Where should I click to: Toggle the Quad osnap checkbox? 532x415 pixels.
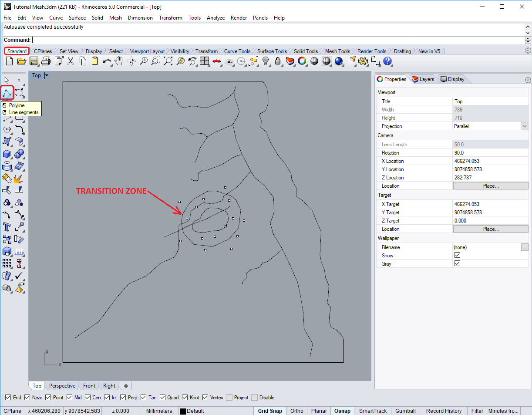tap(163, 397)
